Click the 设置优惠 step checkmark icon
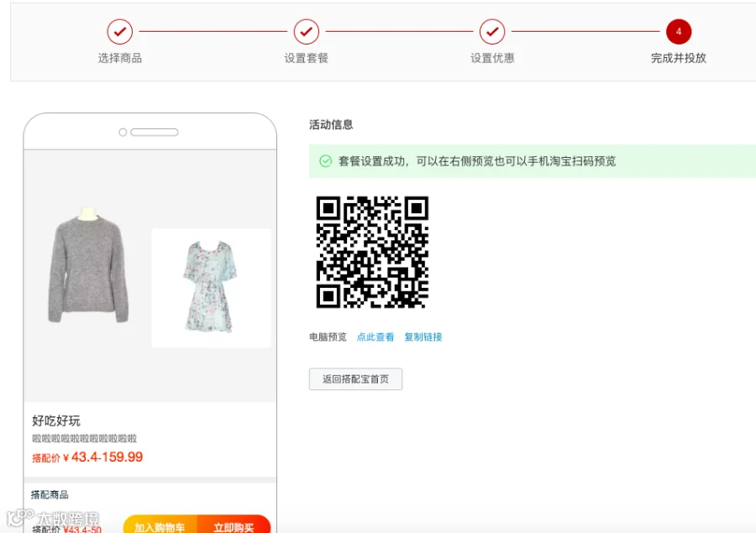This screenshot has width=756, height=533. [x=492, y=32]
